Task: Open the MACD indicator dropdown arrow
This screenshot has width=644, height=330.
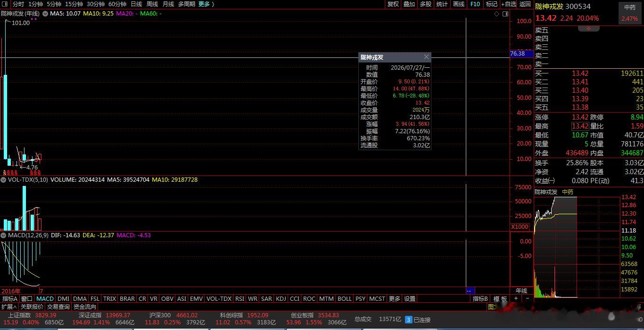Action: [3, 235]
